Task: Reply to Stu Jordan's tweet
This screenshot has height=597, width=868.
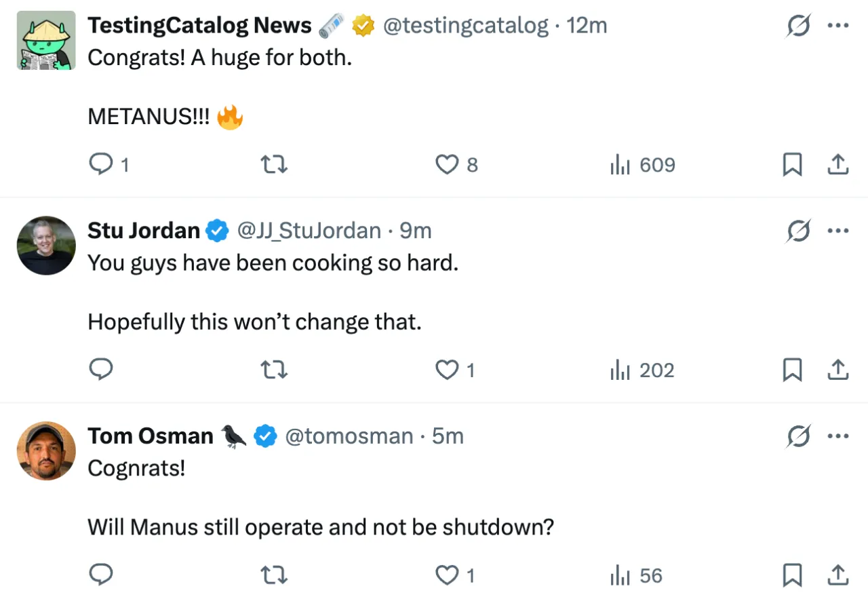Action: (102, 370)
